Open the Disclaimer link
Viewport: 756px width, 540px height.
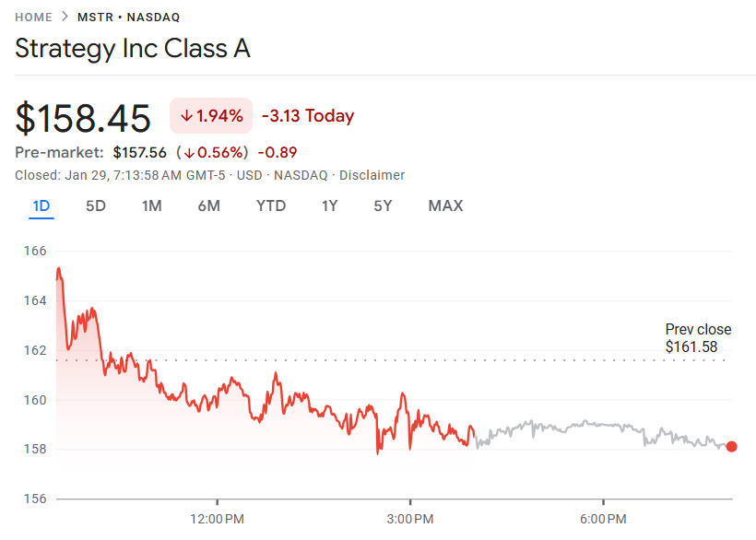[372, 175]
